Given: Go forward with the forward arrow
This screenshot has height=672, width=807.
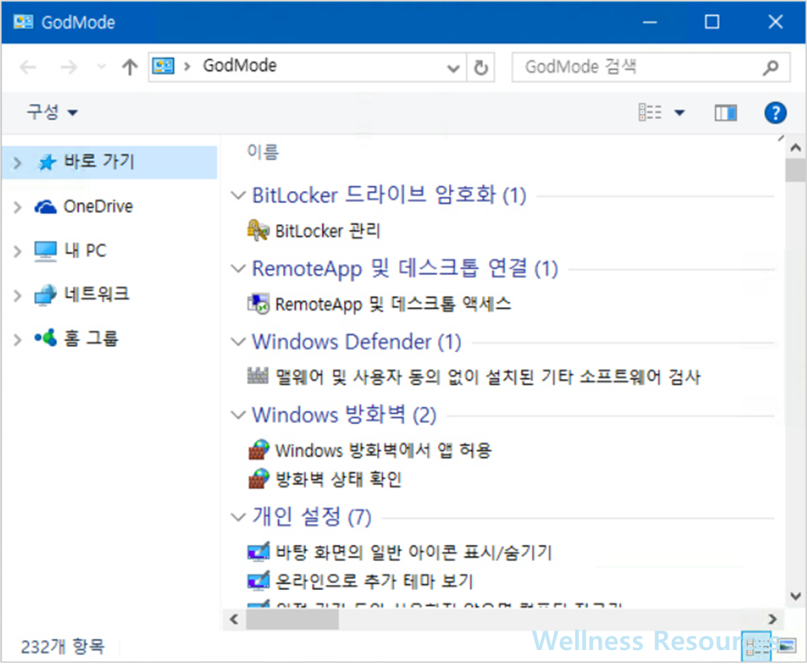Looking at the screenshot, I should (69, 66).
